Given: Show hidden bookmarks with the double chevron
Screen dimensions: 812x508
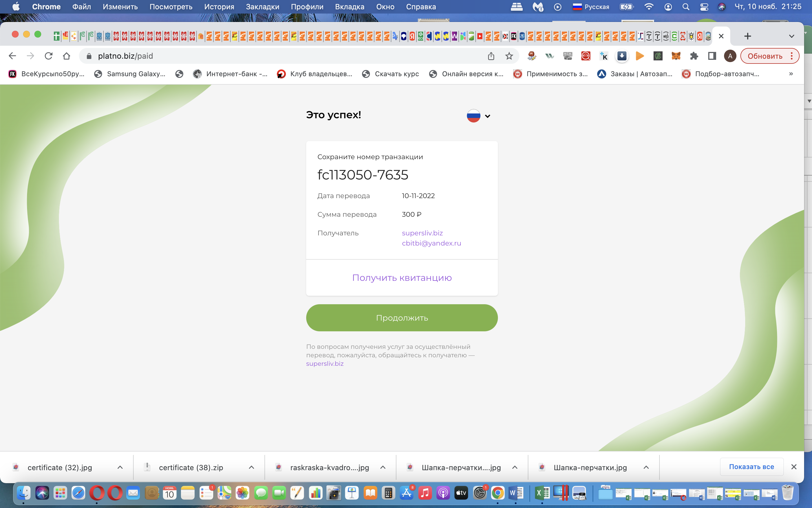Looking at the screenshot, I should 791,74.
